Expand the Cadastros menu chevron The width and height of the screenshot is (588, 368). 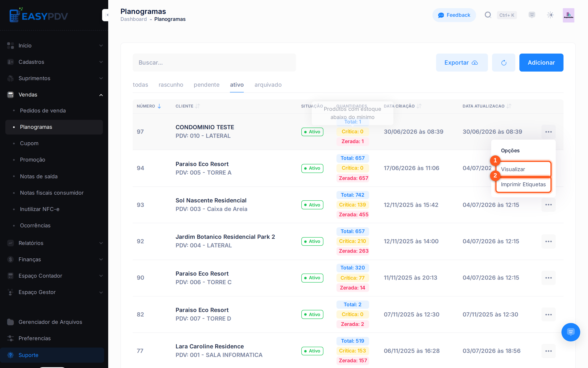(x=101, y=62)
